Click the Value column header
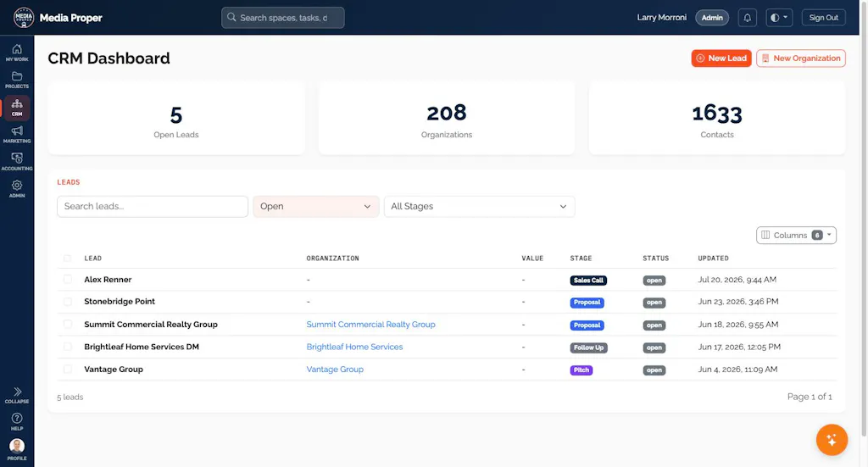 click(532, 259)
